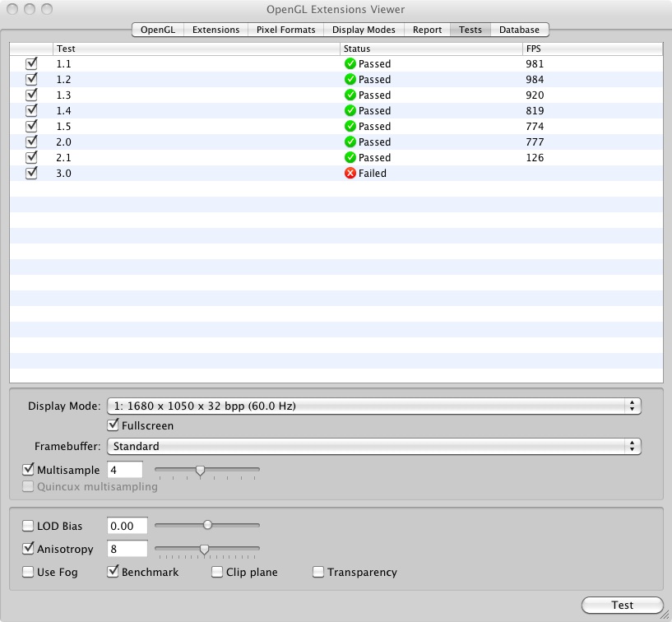Click the Test column header
The image size is (672, 622).
[197, 49]
